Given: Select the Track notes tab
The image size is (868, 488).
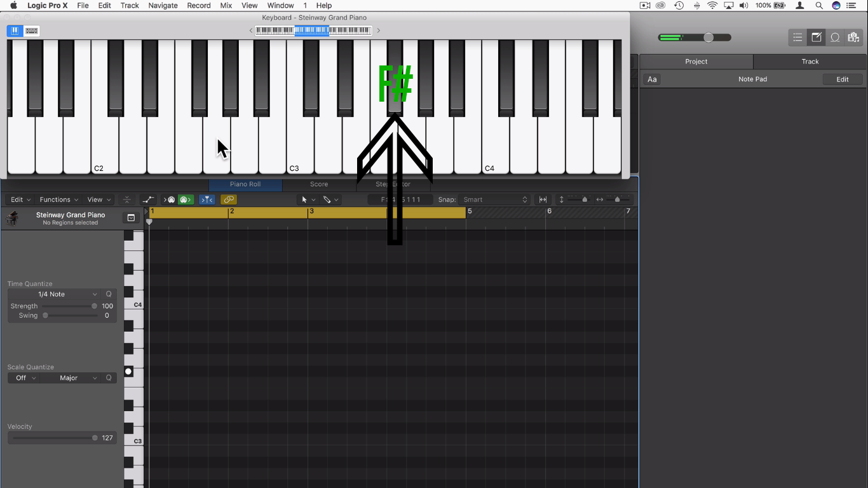Looking at the screenshot, I should 810,62.
